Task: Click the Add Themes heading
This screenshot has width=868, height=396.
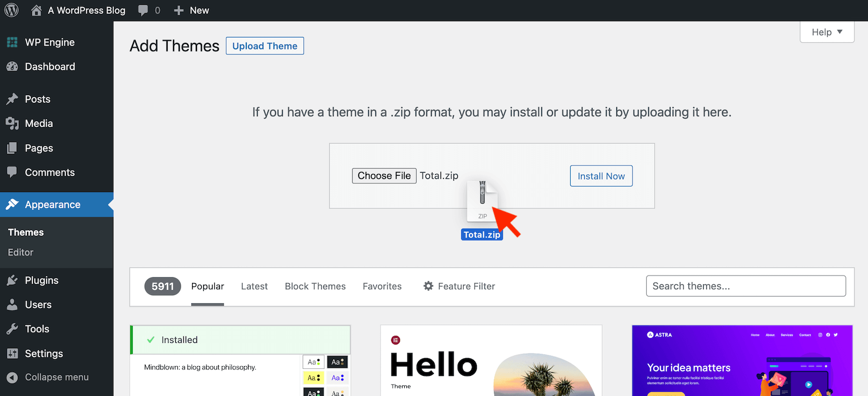Action: [x=175, y=46]
